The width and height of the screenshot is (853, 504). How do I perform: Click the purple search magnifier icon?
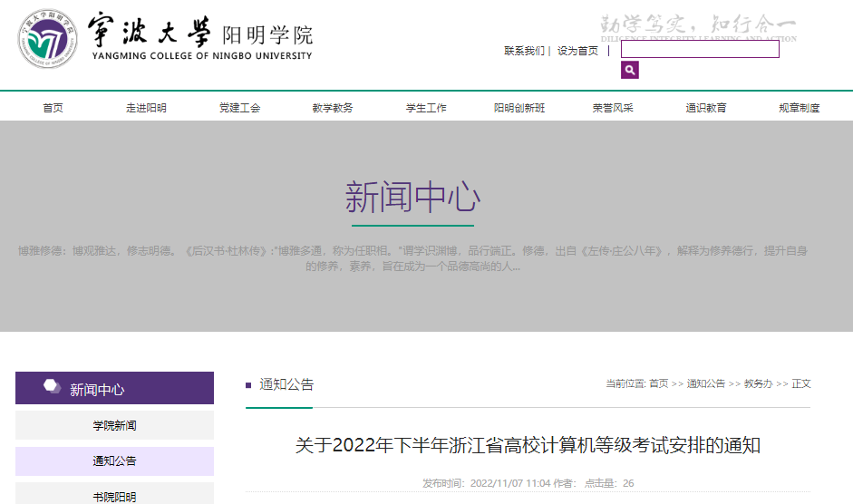pos(629,70)
